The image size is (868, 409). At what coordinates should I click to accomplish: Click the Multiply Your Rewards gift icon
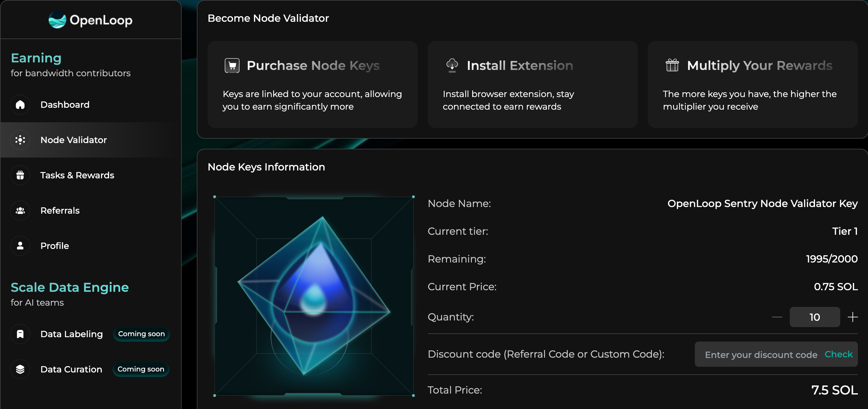(x=672, y=65)
